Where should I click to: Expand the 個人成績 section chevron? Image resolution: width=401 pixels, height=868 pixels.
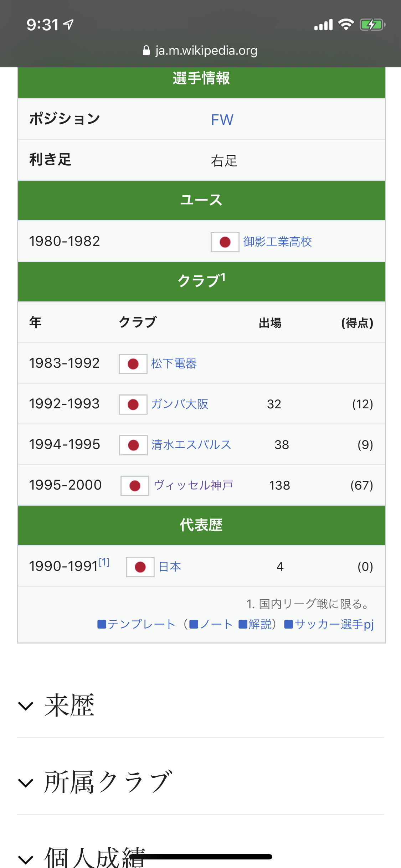[26, 859]
